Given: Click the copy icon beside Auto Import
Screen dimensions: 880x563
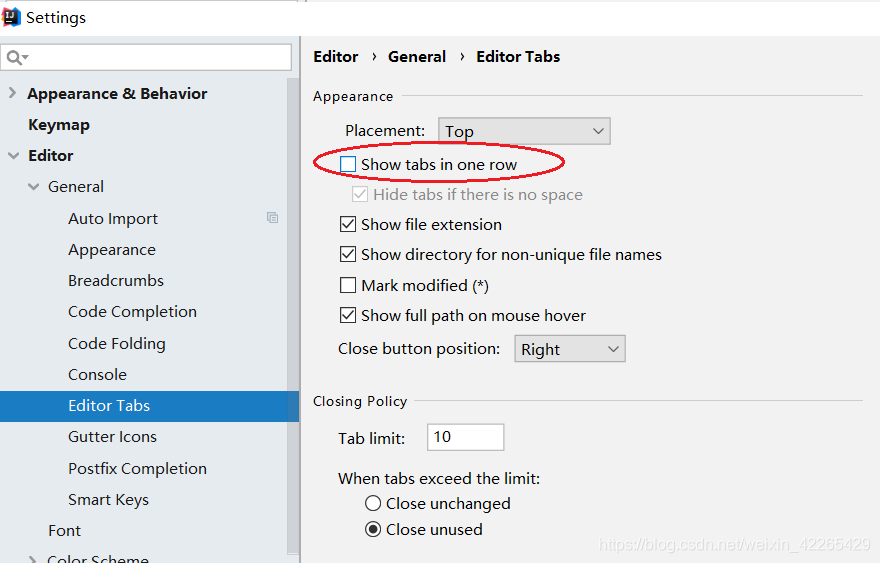Looking at the screenshot, I should (x=273, y=218).
